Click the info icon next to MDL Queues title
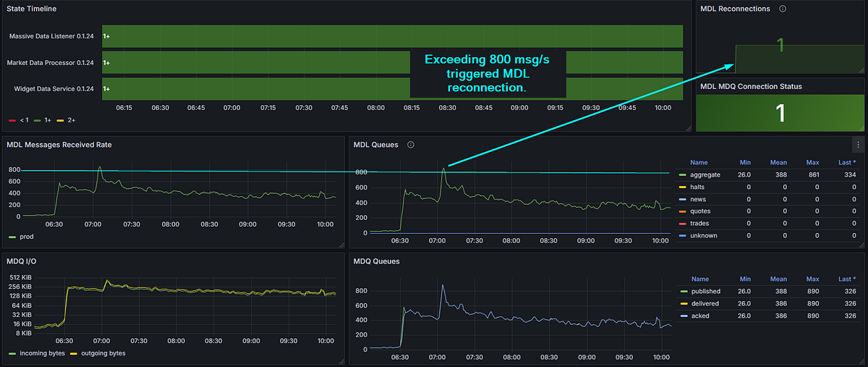This screenshot has height=367, width=868. pos(410,145)
